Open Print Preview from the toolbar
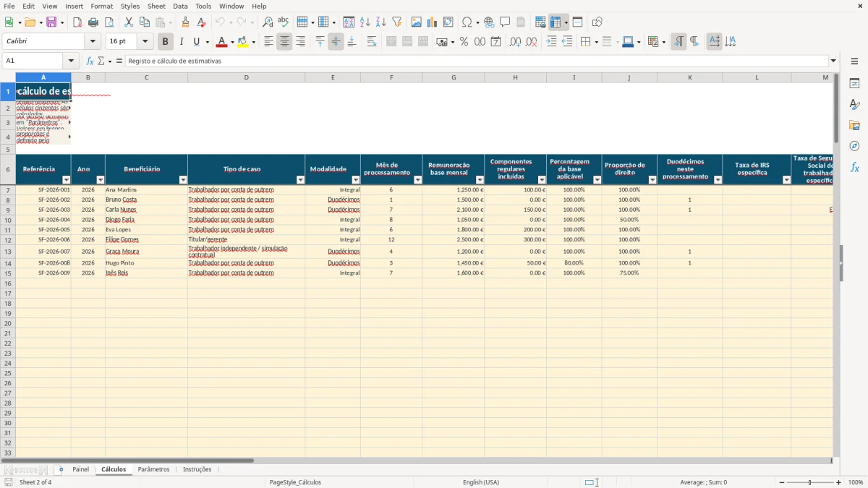The width and height of the screenshot is (868, 488). coord(109,22)
